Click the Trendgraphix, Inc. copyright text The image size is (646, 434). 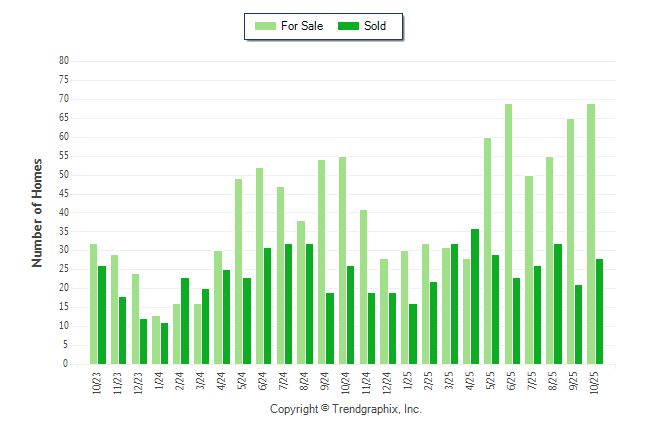pyautogui.click(x=346, y=409)
